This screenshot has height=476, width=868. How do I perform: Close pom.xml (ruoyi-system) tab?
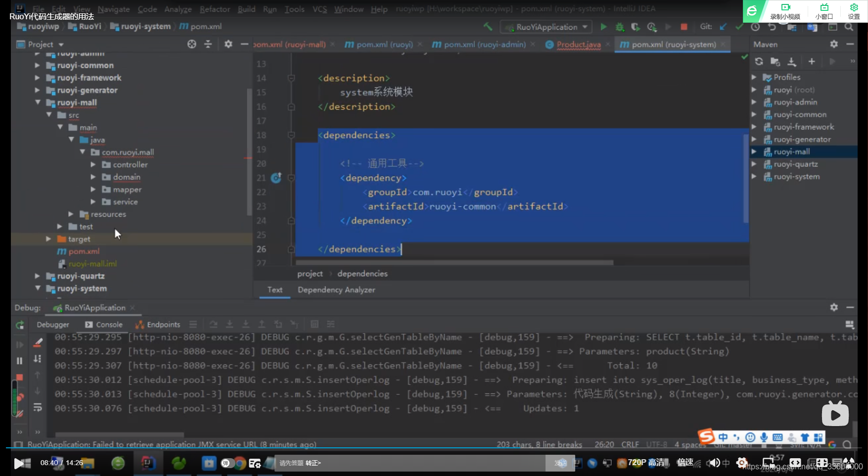point(723,44)
